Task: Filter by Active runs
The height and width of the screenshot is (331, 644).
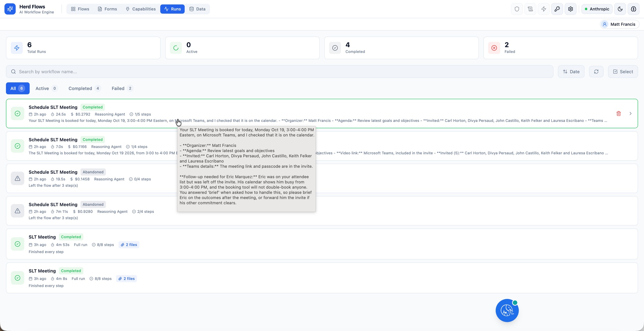Action: [x=46, y=88]
